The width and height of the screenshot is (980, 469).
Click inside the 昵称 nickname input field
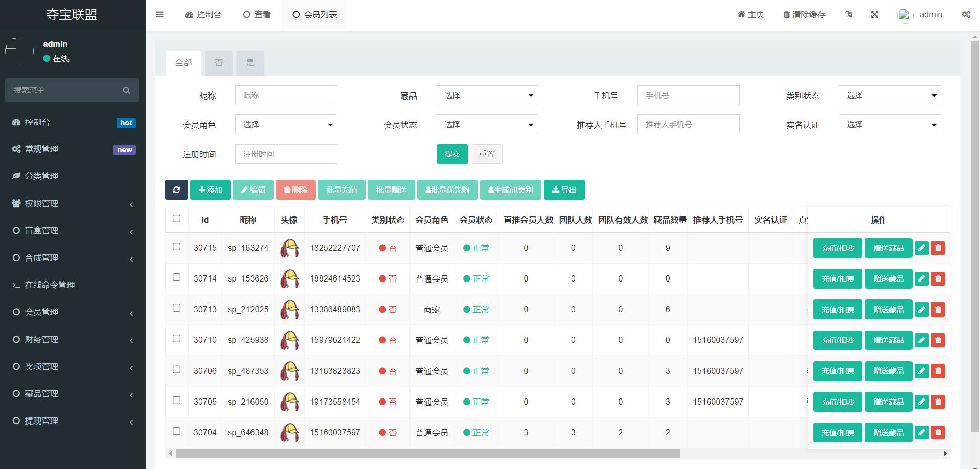pyautogui.click(x=286, y=95)
